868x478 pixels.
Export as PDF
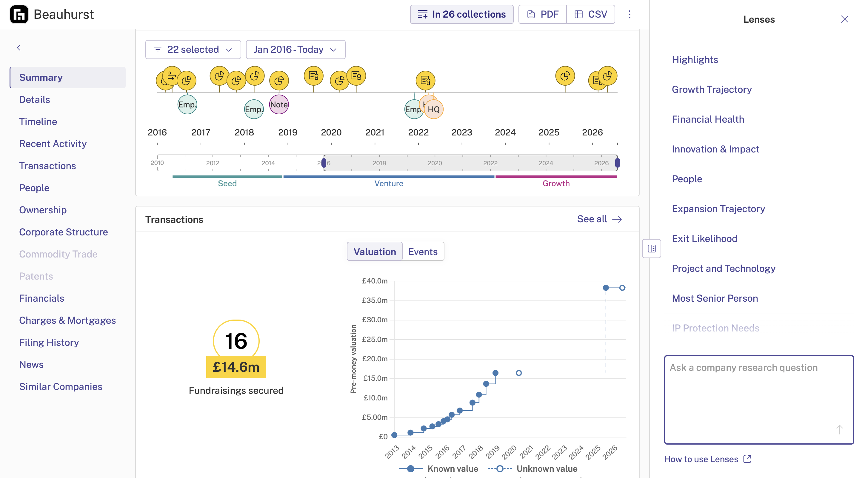coord(543,14)
